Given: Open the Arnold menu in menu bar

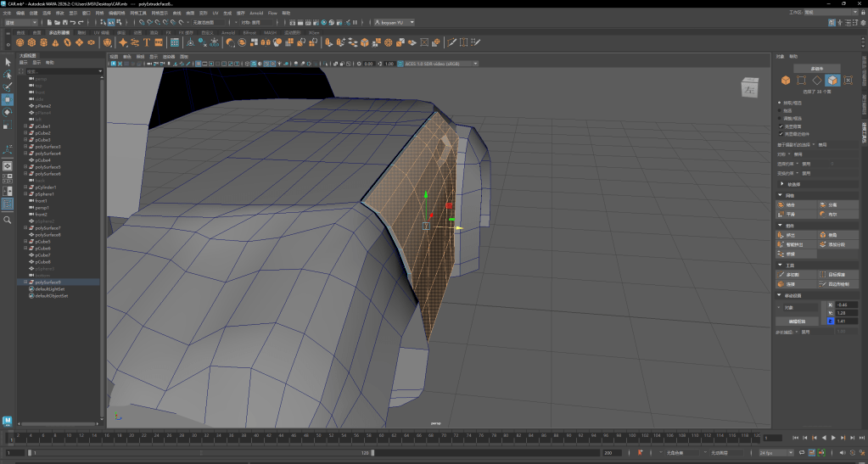Looking at the screenshot, I should (x=255, y=14).
